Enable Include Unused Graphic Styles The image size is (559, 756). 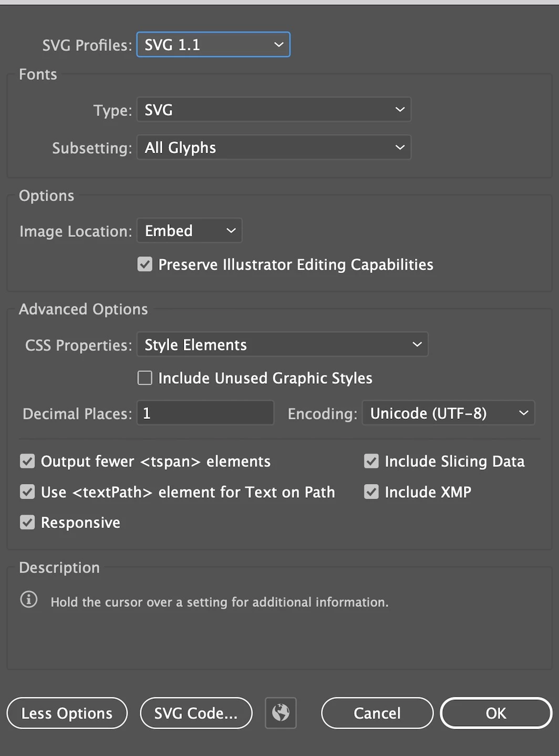(145, 378)
